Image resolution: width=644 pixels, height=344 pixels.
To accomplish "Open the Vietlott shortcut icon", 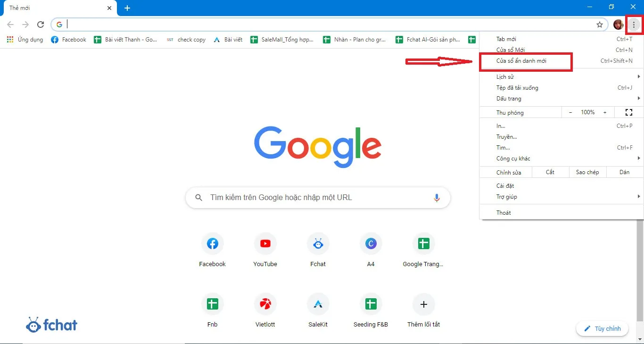I will (x=265, y=304).
